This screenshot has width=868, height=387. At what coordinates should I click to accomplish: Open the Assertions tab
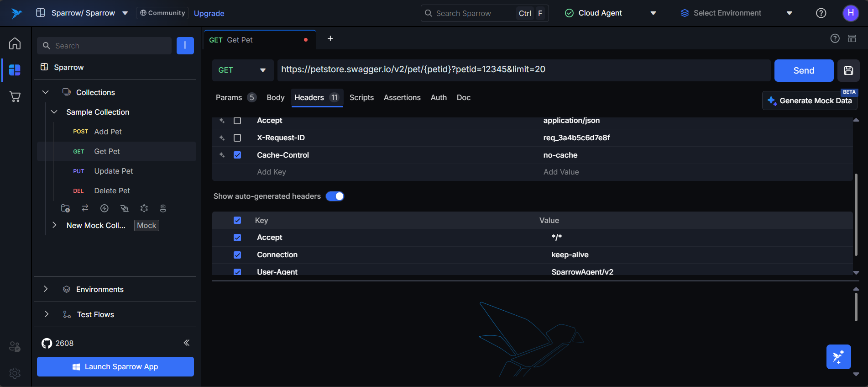coord(402,97)
